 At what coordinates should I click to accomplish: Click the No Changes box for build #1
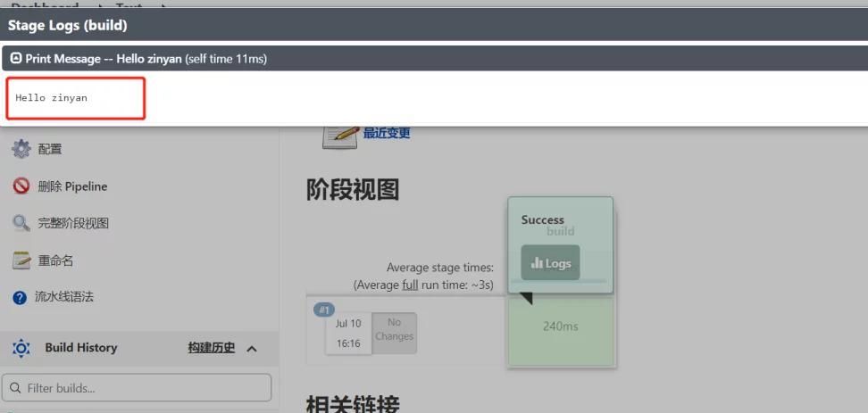[394, 333]
